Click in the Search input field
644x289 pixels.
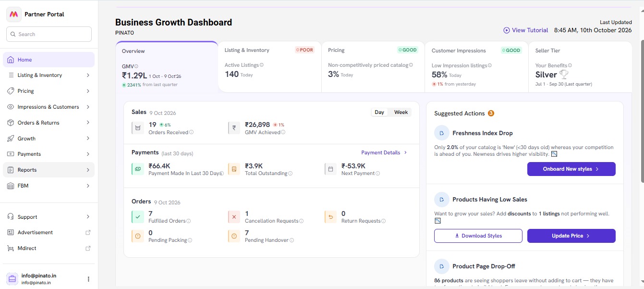(x=49, y=34)
